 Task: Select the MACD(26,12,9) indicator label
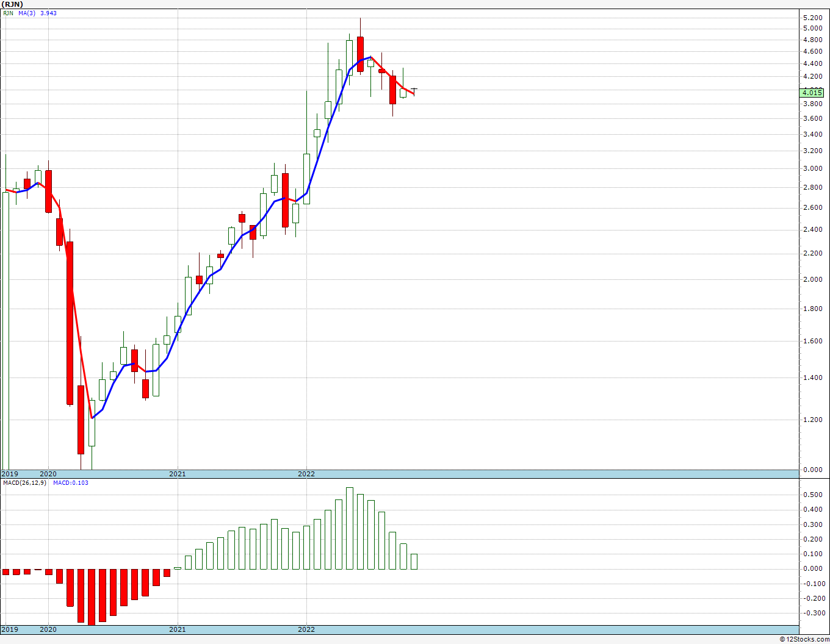(x=26, y=482)
